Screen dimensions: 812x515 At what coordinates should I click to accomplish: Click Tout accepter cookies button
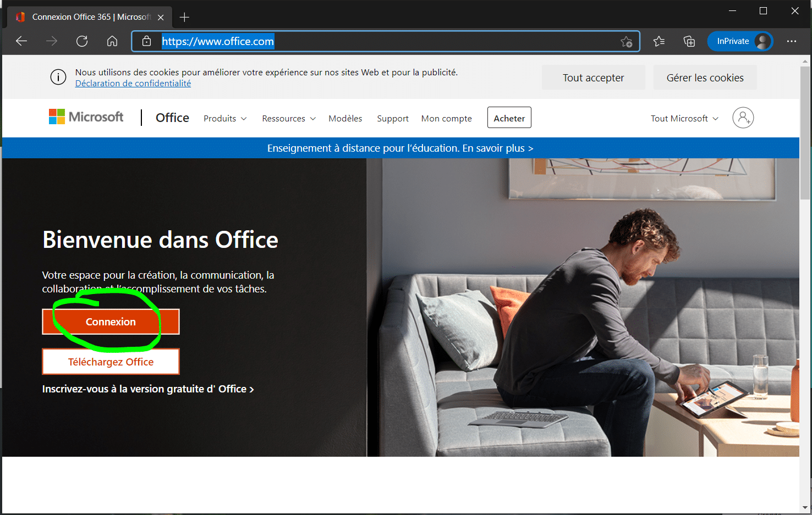[593, 77]
